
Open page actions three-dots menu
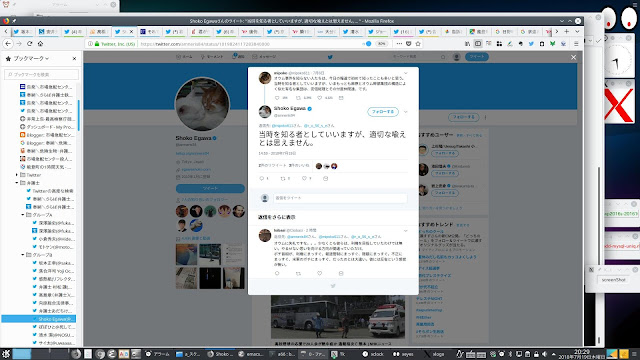399,44
